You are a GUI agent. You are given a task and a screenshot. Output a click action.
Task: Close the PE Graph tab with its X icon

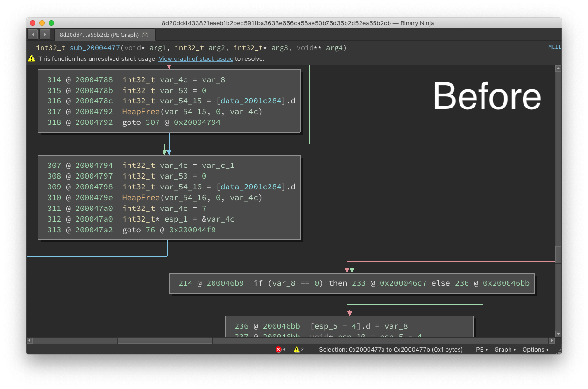[x=145, y=34]
